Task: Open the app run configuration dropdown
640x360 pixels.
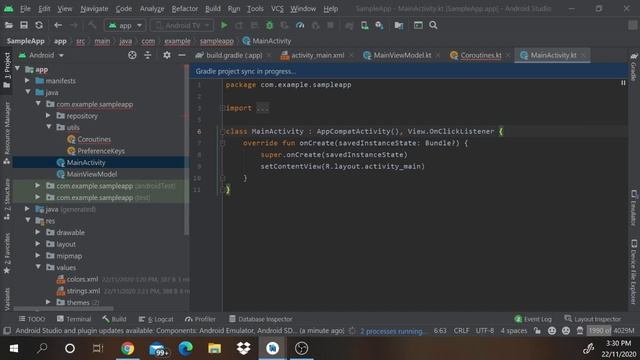Action: point(125,25)
